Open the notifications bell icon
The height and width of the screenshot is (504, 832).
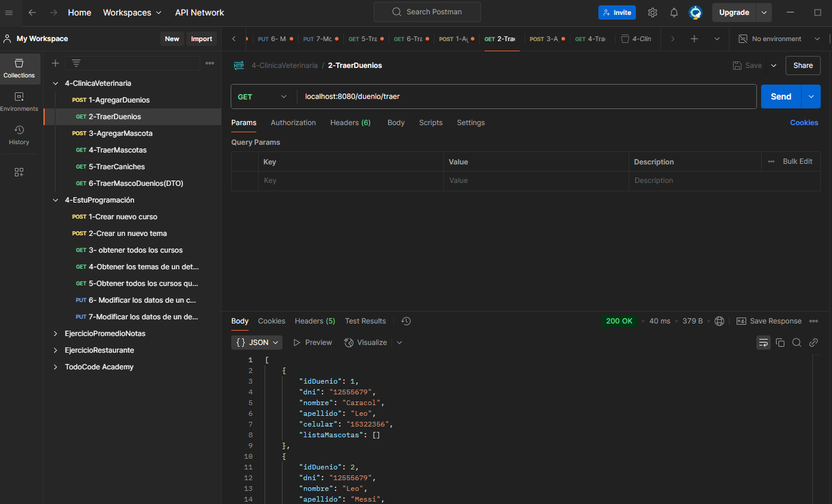tap(674, 13)
